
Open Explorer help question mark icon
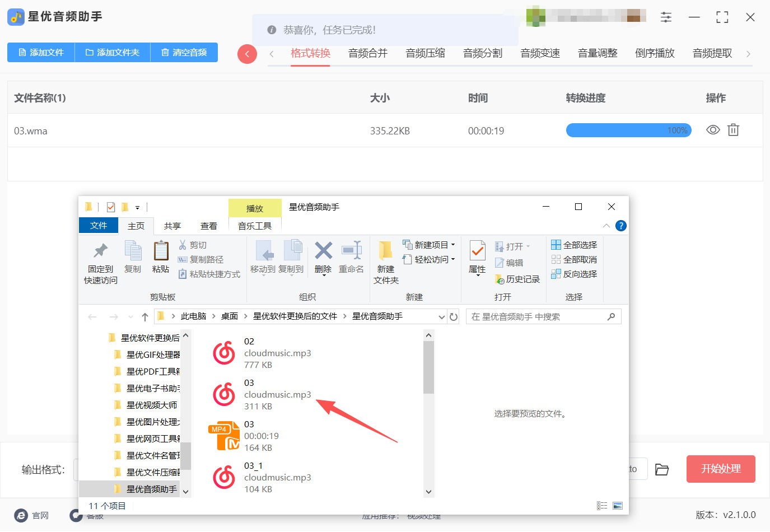click(620, 226)
